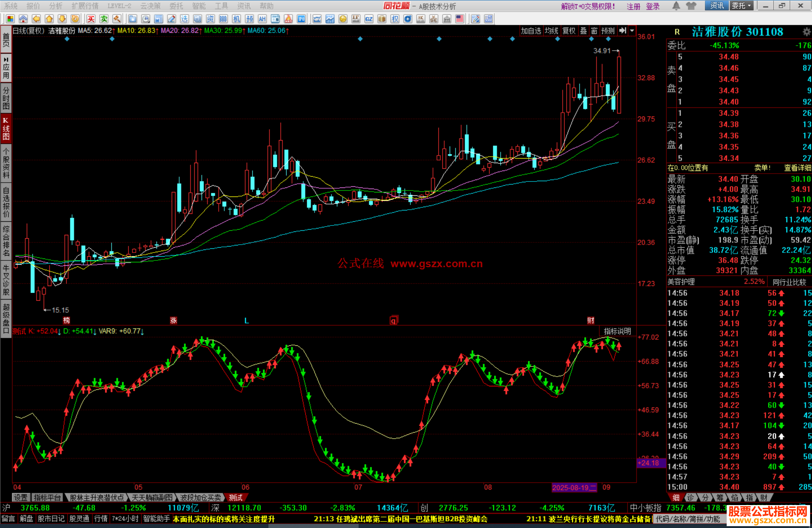This screenshot has width=812, height=528.
Task: Collapse panel with arrow-bar icon
Action: (x=623, y=31)
